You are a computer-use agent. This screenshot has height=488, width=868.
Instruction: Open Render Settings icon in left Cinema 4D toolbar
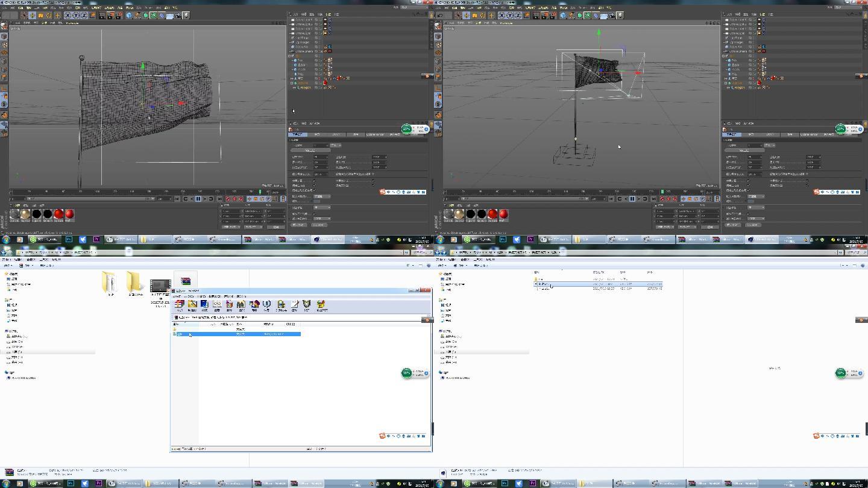(119, 15)
